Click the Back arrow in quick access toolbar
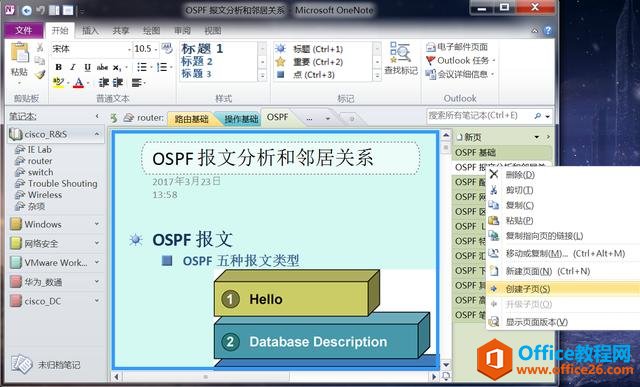Screen dimensions: 640x387 coord(27,10)
